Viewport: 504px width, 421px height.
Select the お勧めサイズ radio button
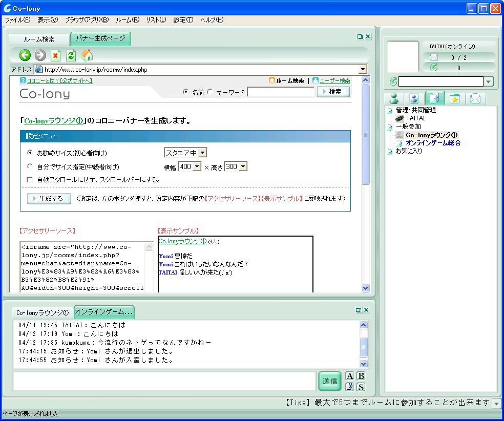(30, 153)
